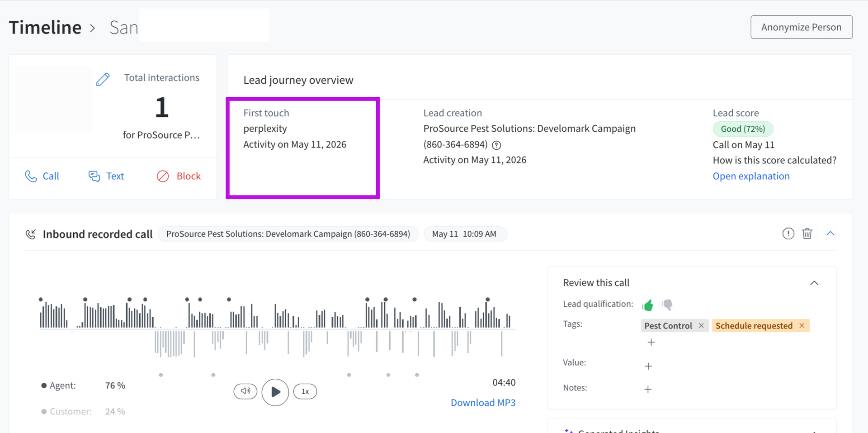Viewport: 868px width, 433px height.
Task: Click the Inbound recorded call heading
Action: coord(98,234)
